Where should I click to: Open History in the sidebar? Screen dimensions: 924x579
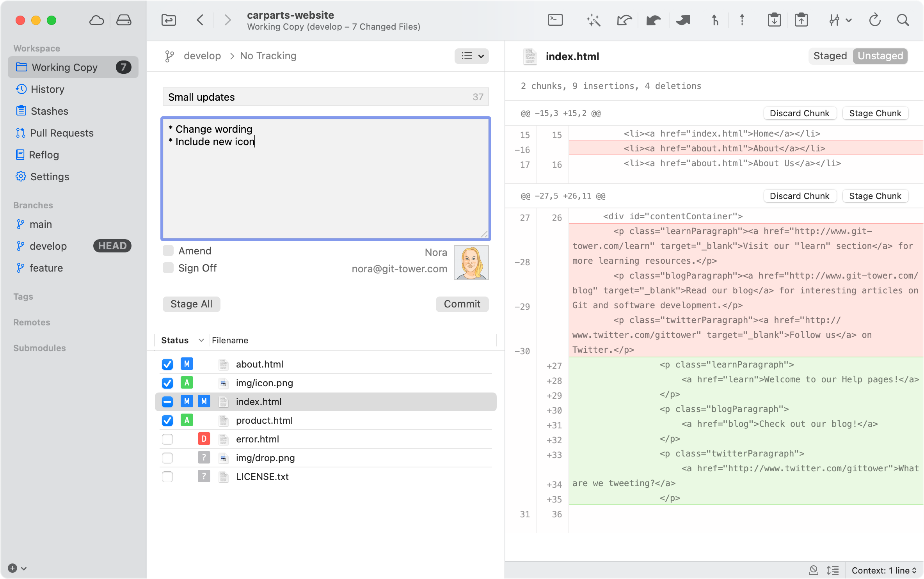48,89
